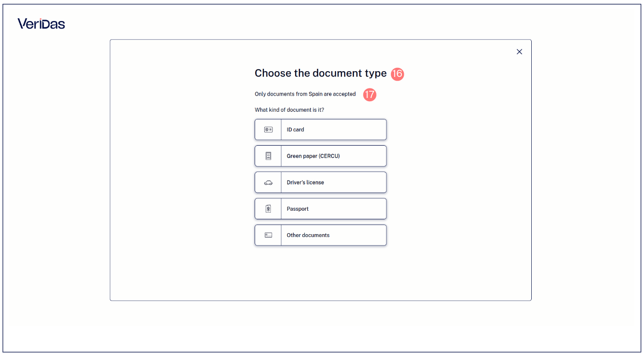Click the VeriDas logo
644x355 pixels.
pyautogui.click(x=41, y=23)
